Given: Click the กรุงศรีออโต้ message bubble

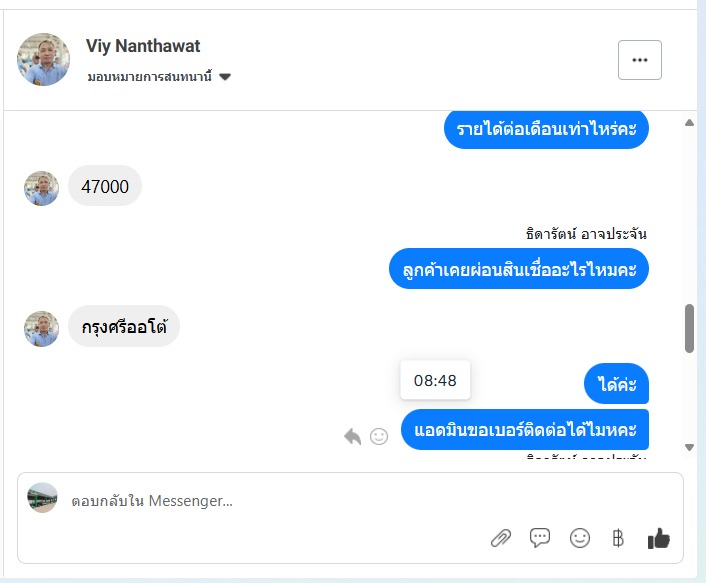Looking at the screenshot, I should [124, 326].
